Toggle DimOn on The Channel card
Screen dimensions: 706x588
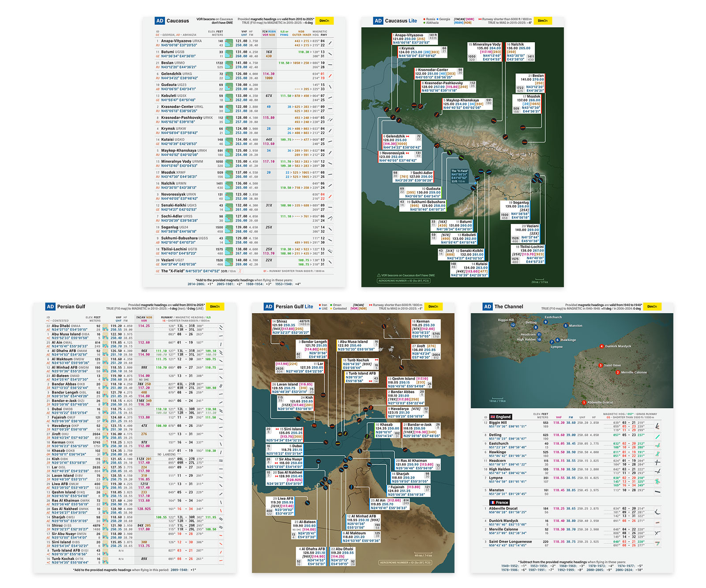[652, 307]
